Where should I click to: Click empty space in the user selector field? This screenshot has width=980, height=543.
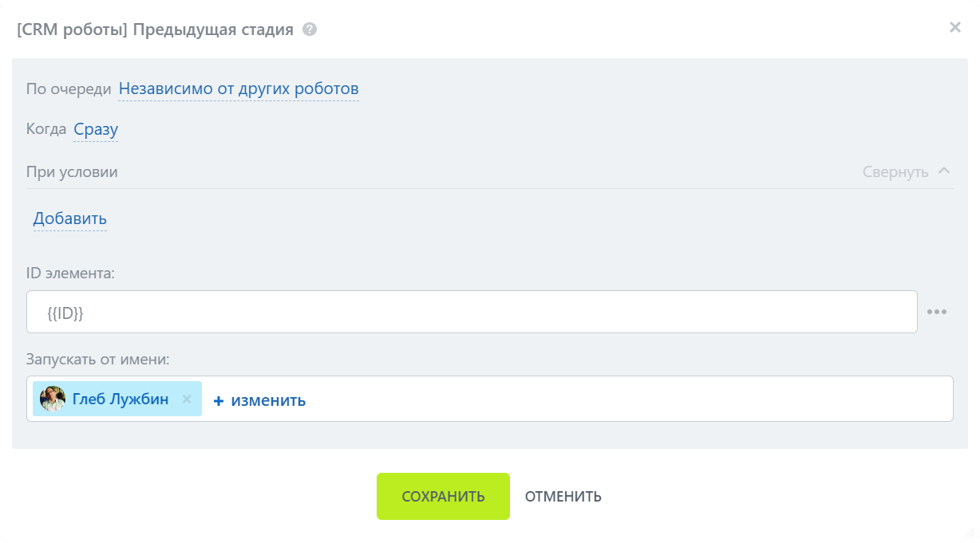click(622, 399)
